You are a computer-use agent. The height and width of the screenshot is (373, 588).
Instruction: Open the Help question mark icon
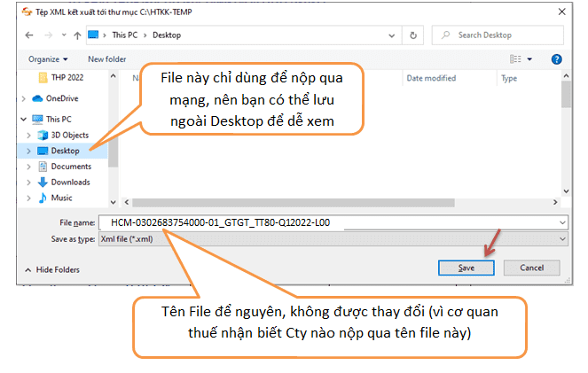pos(556,58)
